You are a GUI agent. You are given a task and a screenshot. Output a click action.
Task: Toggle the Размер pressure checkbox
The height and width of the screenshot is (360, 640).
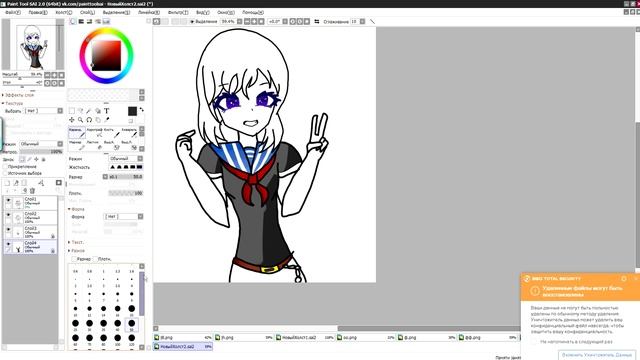coord(74,259)
